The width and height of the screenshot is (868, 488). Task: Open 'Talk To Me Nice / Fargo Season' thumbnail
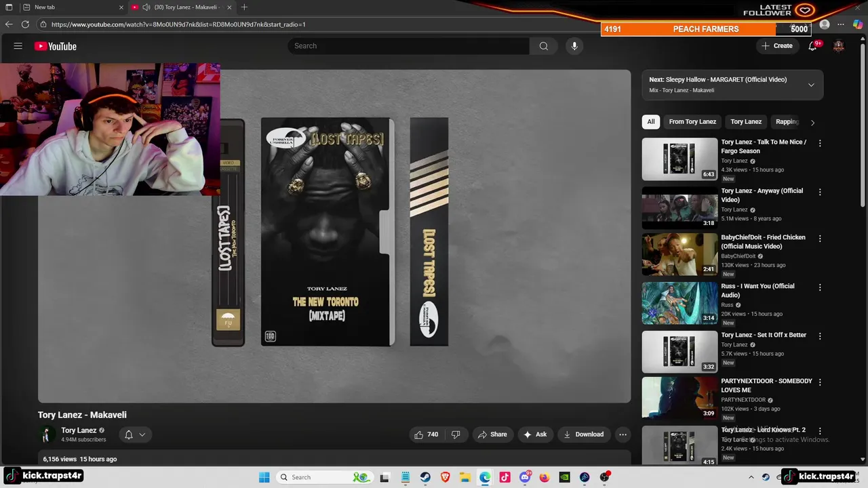(x=679, y=159)
